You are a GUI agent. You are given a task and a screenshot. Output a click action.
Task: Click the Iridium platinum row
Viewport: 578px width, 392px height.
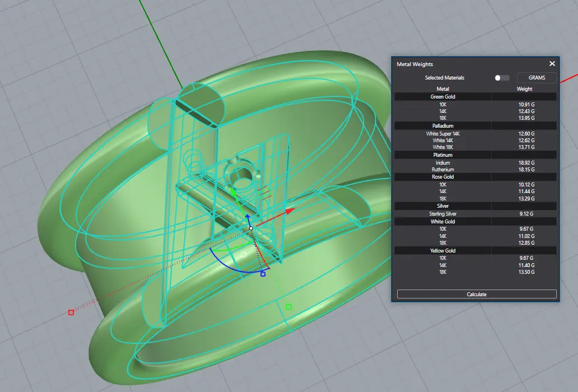[x=442, y=163]
